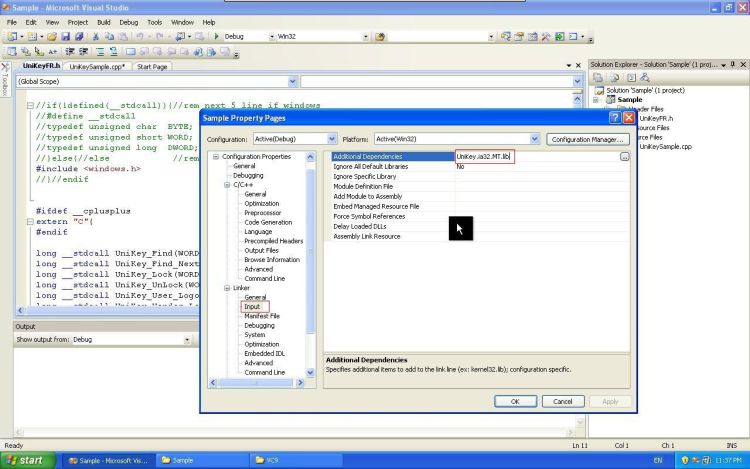Viewport: 750px width, 469px height.
Task: Click the OK button
Action: click(x=515, y=402)
